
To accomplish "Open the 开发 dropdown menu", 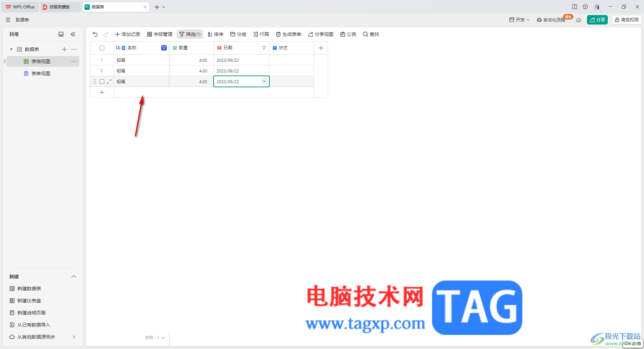I will [x=519, y=20].
